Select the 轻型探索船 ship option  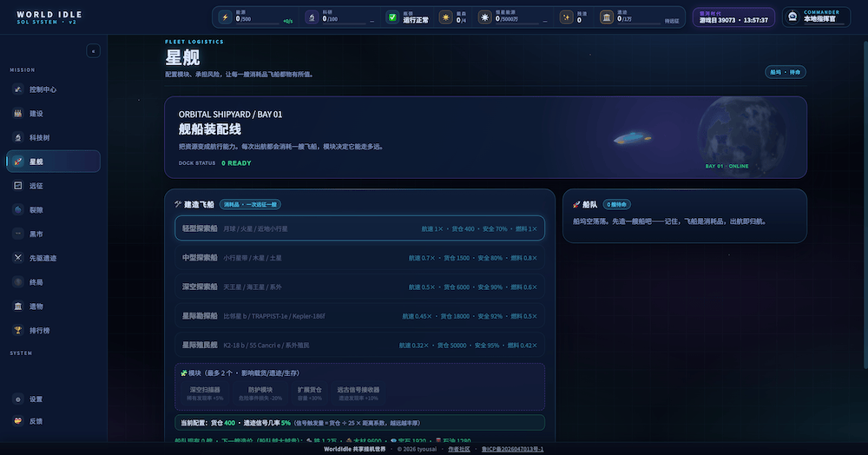click(x=360, y=228)
